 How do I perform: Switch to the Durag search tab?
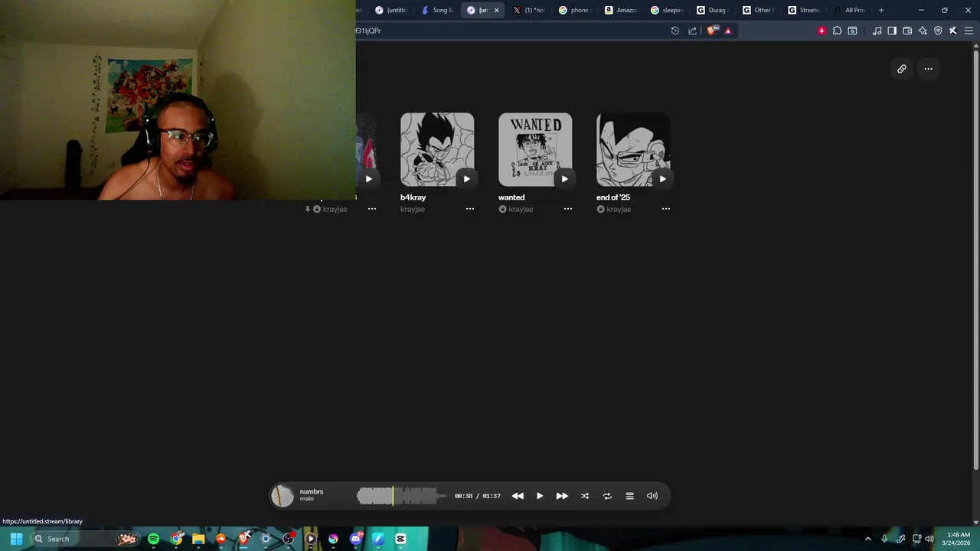click(x=713, y=10)
